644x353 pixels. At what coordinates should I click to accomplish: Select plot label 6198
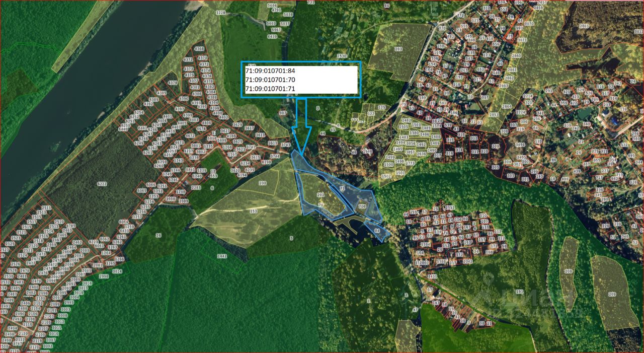point(266,162)
